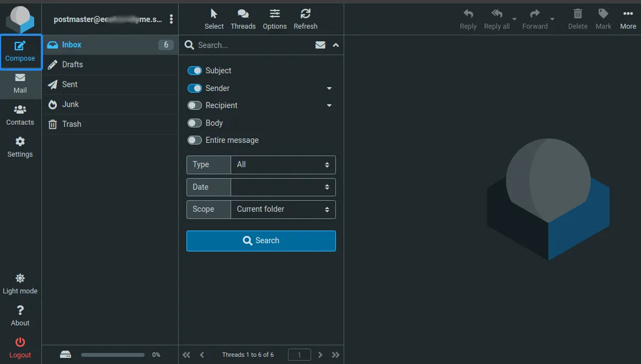Open Forward dropdown arrow
641x364 pixels.
click(x=552, y=19)
